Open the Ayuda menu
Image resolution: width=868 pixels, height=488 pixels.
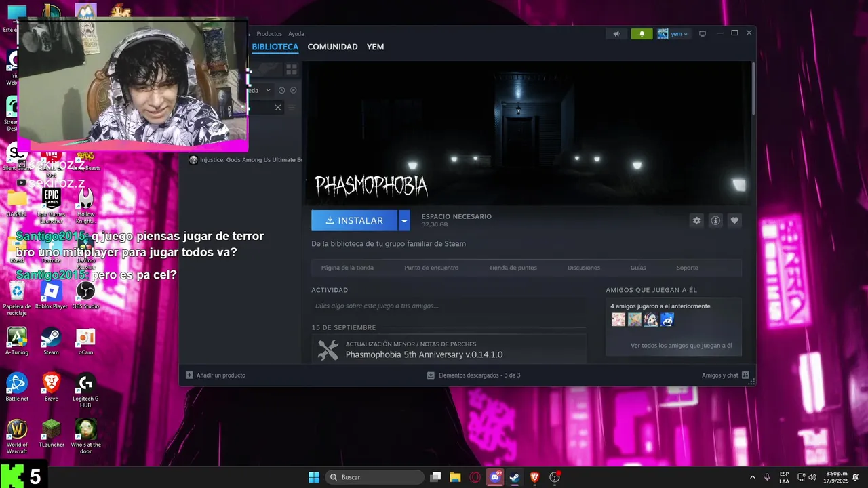[x=296, y=33]
